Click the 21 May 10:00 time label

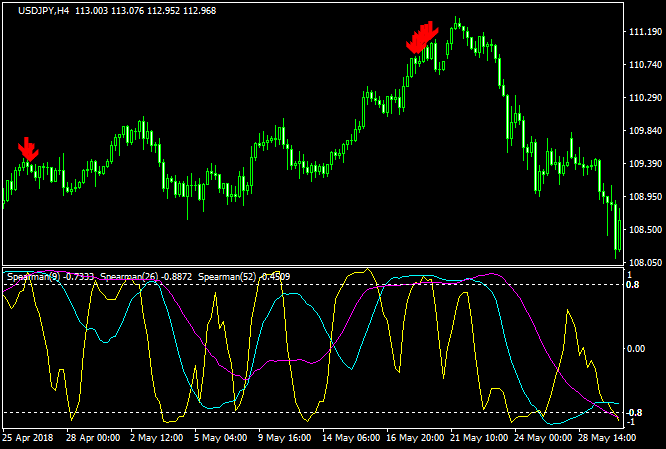[479, 438]
